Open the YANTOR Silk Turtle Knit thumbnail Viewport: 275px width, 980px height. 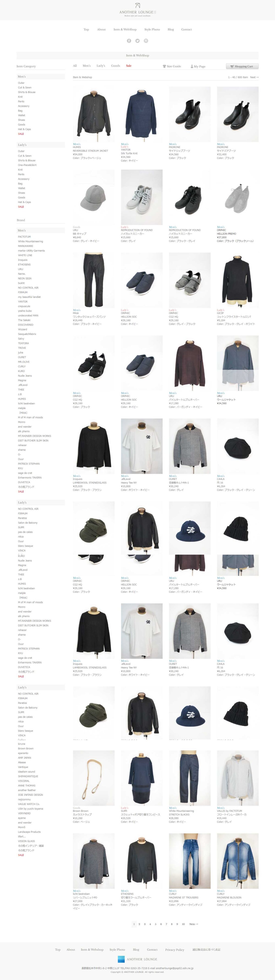click(142, 114)
